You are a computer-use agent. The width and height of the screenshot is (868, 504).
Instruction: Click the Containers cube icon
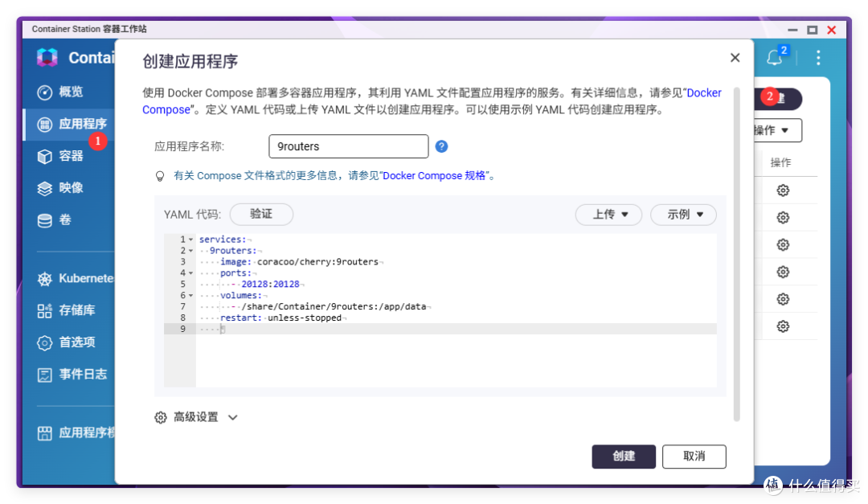pyautogui.click(x=45, y=157)
